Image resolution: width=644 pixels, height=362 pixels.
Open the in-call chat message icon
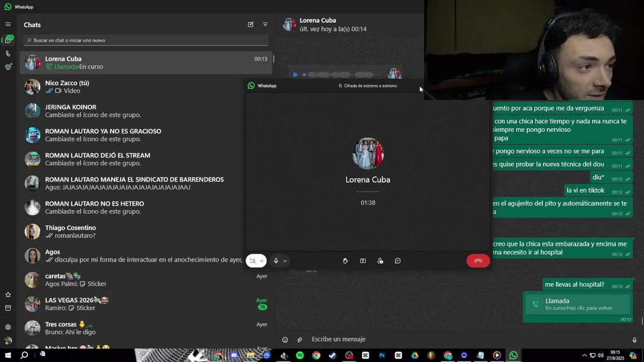[x=397, y=260]
